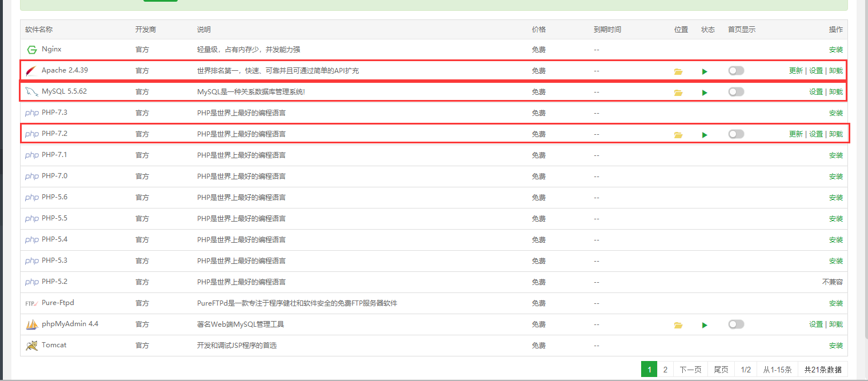The width and height of the screenshot is (868, 381).
Task: Jump to last page with 尾页
Action: click(721, 370)
